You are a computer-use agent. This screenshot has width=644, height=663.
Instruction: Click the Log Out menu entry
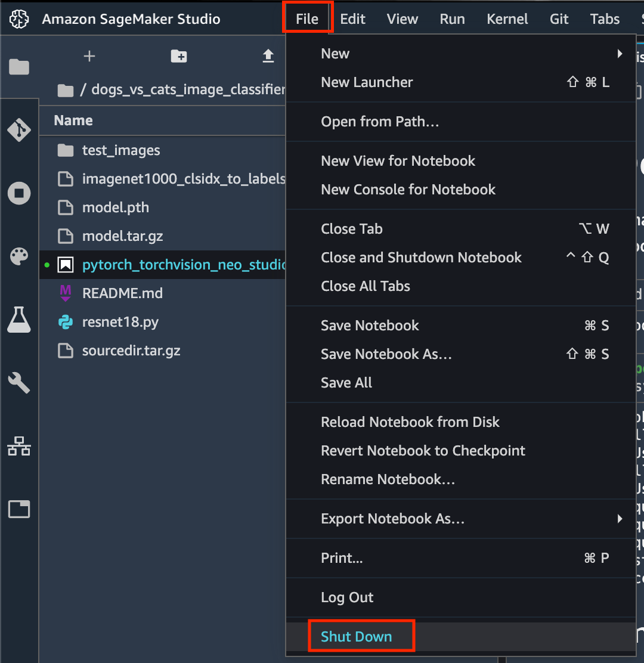click(347, 597)
